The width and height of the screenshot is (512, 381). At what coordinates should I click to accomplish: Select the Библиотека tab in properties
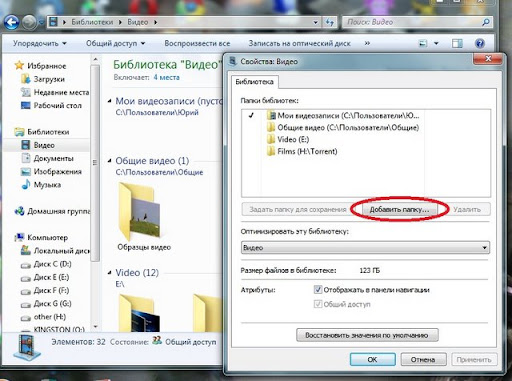point(255,82)
